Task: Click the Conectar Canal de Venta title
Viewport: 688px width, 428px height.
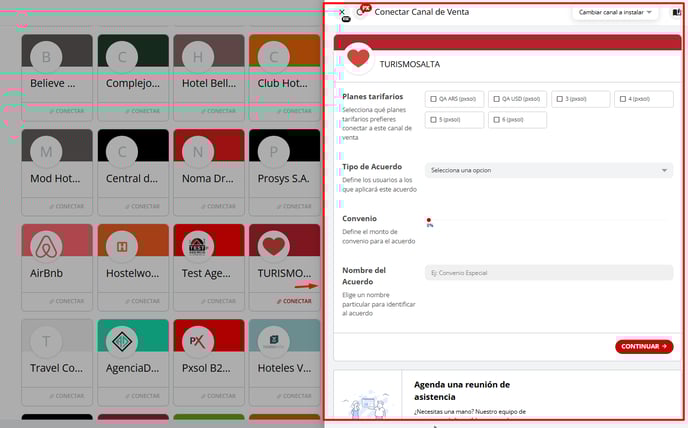Action: 422,12
